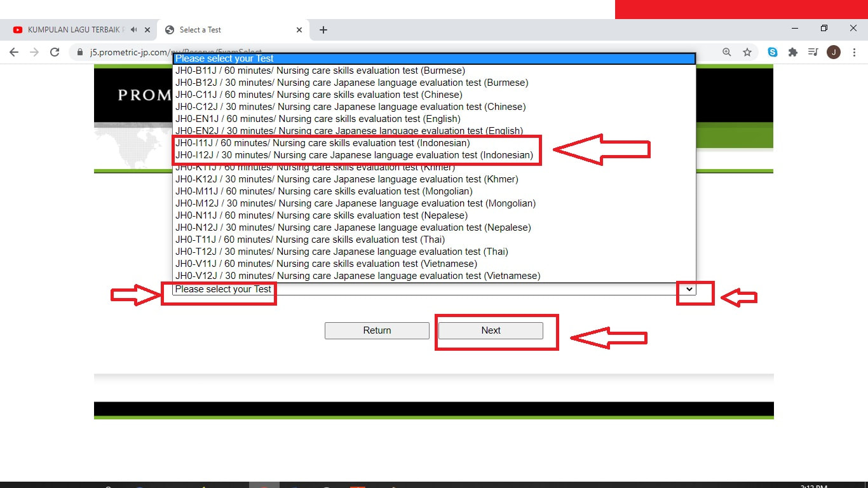Select JH0-I12J Japanese language test (Indonesian)
868x488 pixels.
pyautogui.click(x=435, y=155)
